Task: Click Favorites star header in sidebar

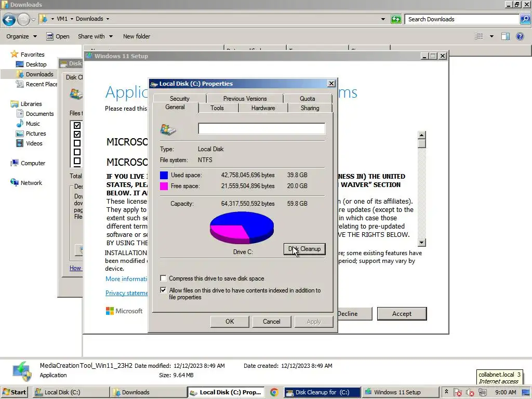Action: pos(28,54)
